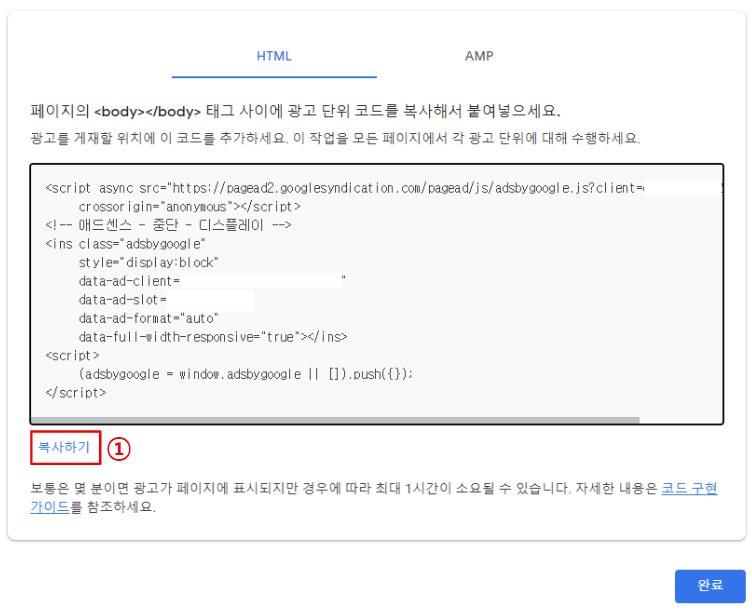Screen dimensions: 752x613
Task: Click the closing </script> line
Action: pyautogui.click(x=75, y=393)
